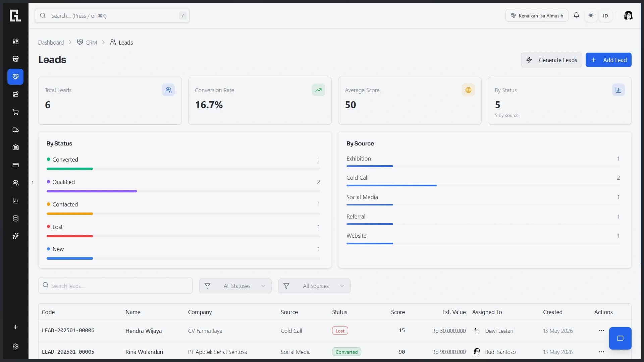Click the Cold Call blue progress bar

click(391, 185)
